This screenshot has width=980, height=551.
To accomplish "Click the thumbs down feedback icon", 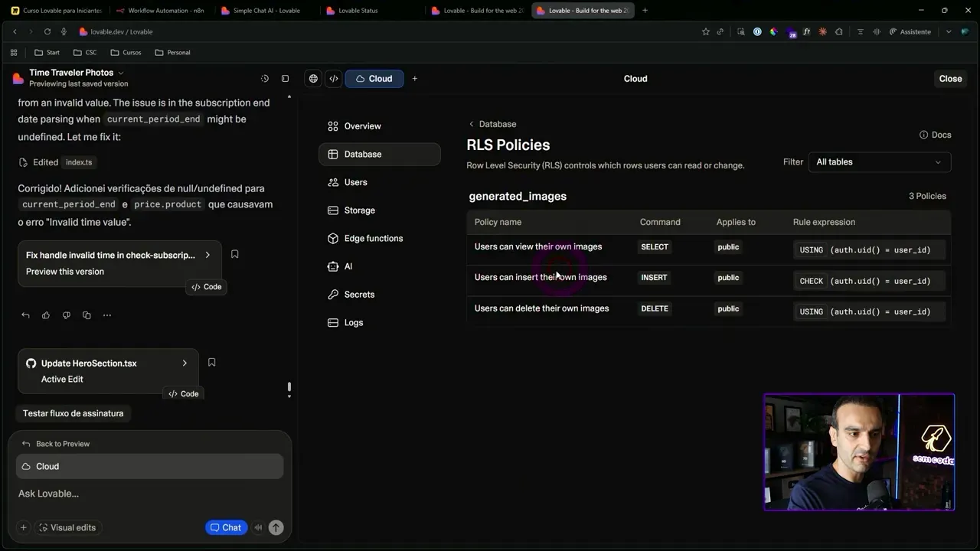I will coord(67,315).
